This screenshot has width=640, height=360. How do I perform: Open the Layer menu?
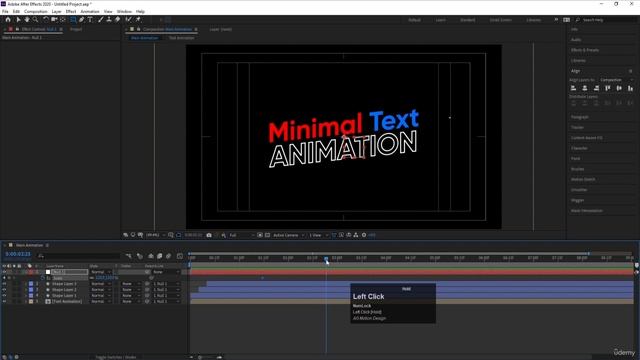[56, 11]
